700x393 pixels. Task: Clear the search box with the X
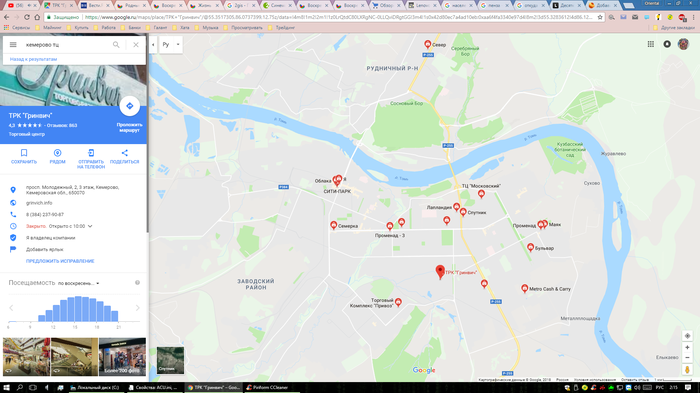tap(136, 45)
